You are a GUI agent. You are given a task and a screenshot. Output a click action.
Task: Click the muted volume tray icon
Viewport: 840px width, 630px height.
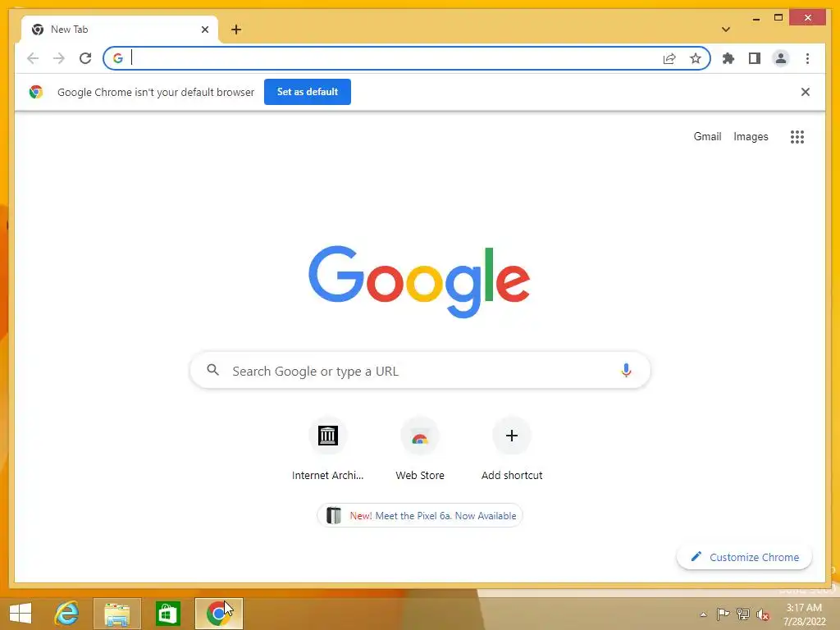763,614
